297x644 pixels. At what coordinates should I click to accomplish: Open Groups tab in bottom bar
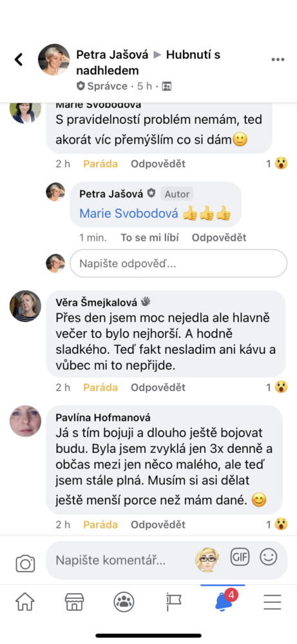click(124, 603)
